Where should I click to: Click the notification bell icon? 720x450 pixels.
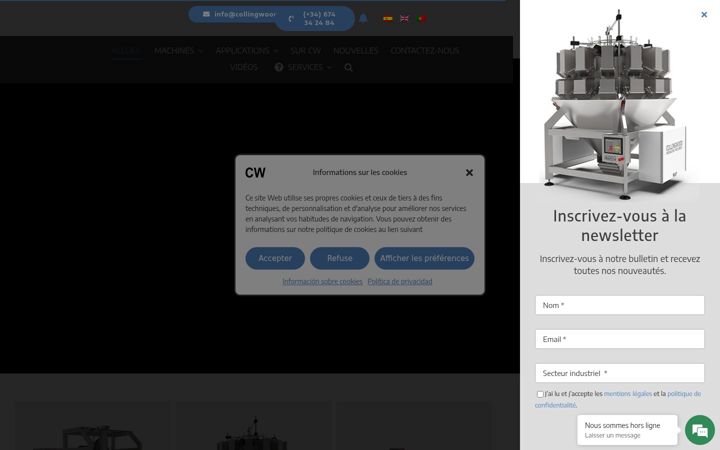(363, 18)
